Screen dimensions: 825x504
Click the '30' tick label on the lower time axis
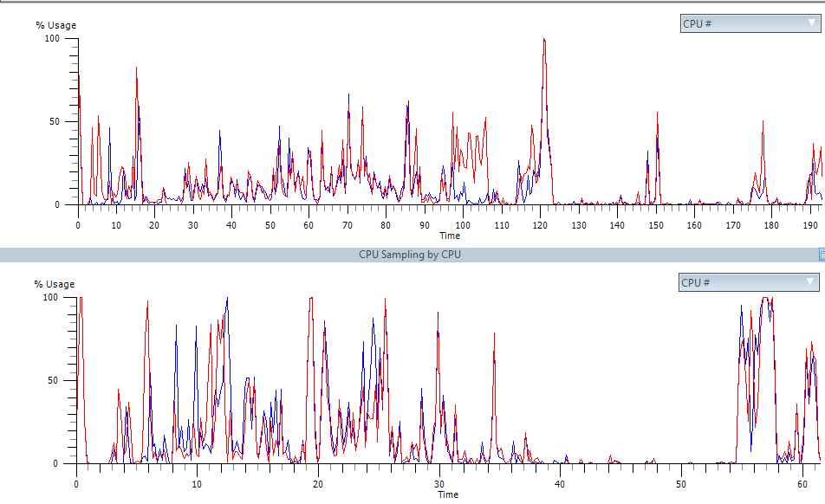[x=438, y=485]
